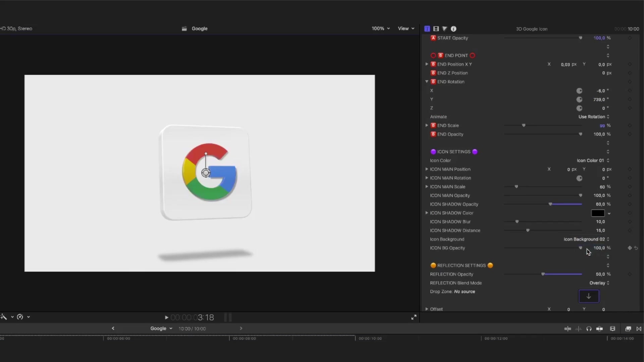Click the ICON SHADOW Opacity slider handle
The height and width of the screenshot is (362, 644).
550,204
